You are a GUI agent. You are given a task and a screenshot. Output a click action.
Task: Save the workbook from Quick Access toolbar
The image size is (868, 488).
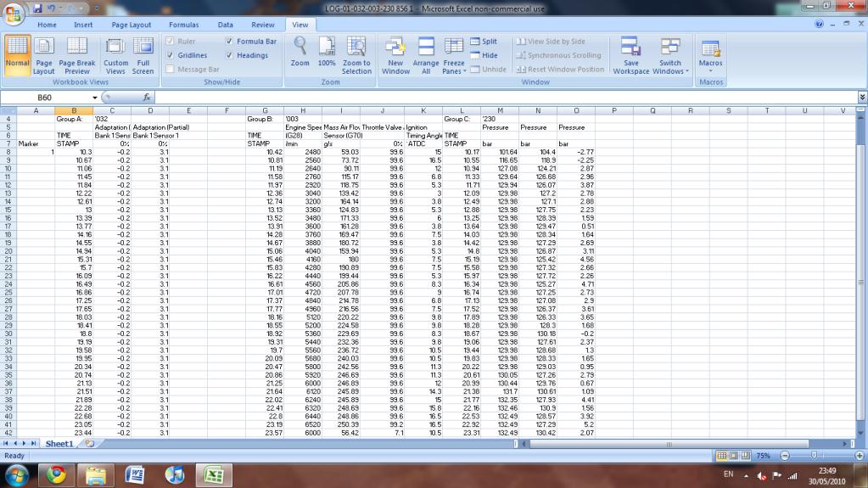pyautogui.click(x=37, y=8)
